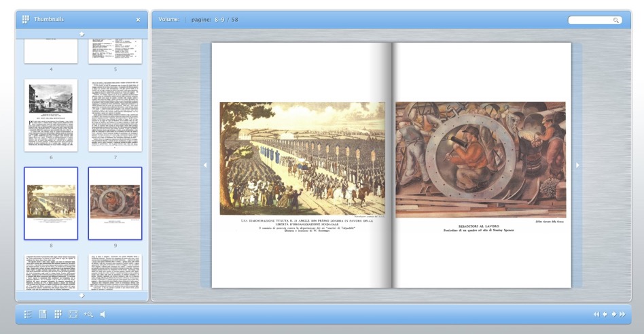Jump to the last page
Viewport: 644px width, 334px height.
click(622, 314)
